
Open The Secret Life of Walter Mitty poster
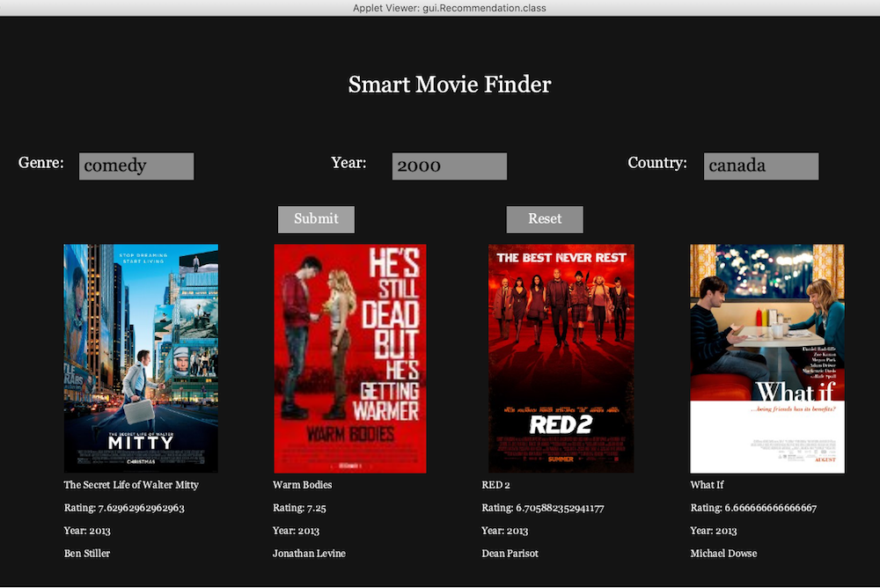click(141, 358)
